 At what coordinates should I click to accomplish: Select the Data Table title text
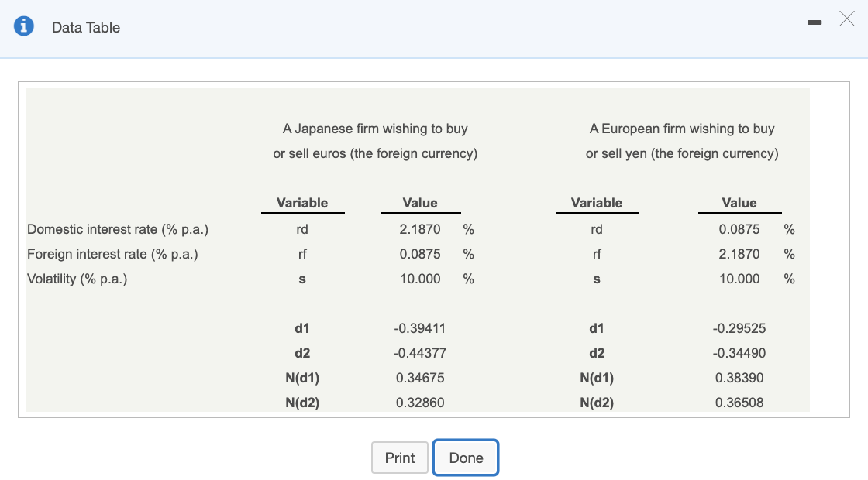(x=84, y=27)
